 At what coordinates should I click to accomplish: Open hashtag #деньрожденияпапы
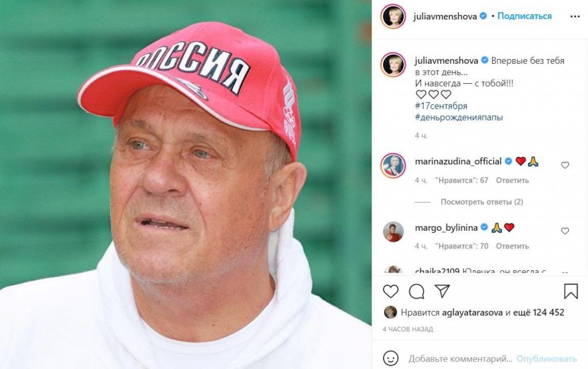pyautogui.click(x=459, y=117)
